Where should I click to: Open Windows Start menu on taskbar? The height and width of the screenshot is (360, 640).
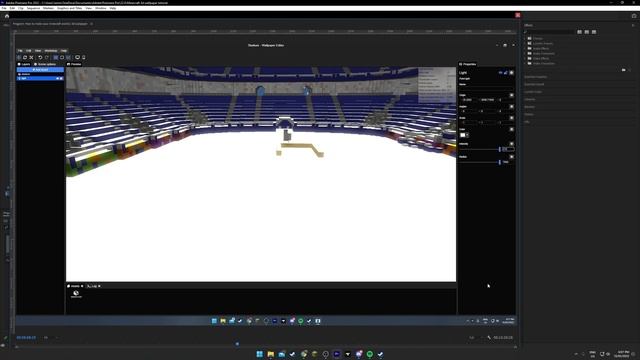click(x=260, y=354)
